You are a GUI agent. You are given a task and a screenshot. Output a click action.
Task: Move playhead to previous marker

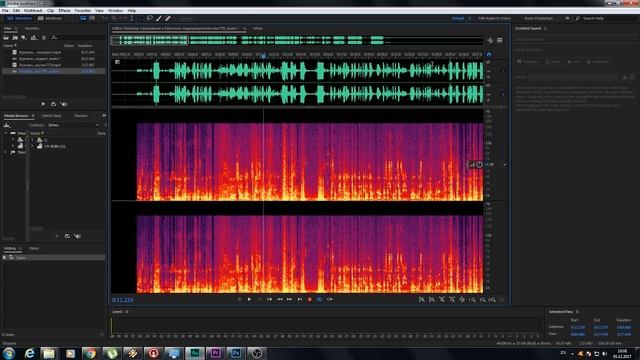click(269, 300)
